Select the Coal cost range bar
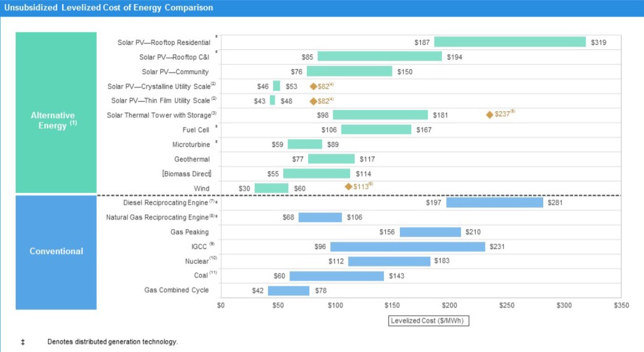The width and height of the screenshot is (644, 352). coord(336,276)
